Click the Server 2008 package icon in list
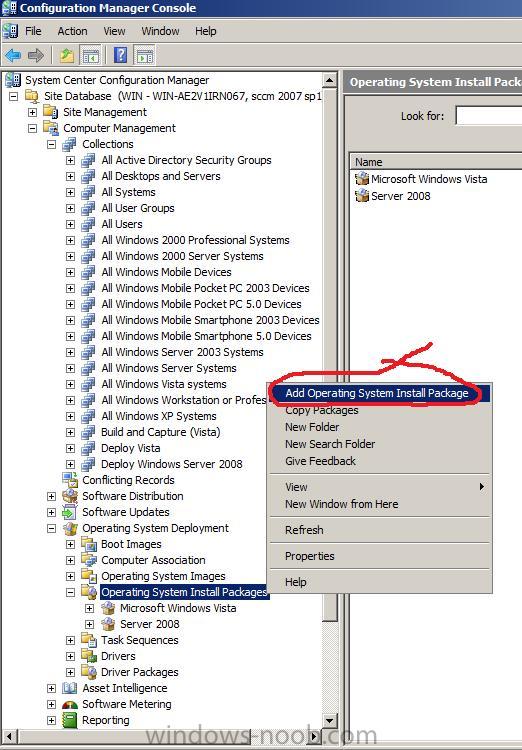 click(362, 196)
